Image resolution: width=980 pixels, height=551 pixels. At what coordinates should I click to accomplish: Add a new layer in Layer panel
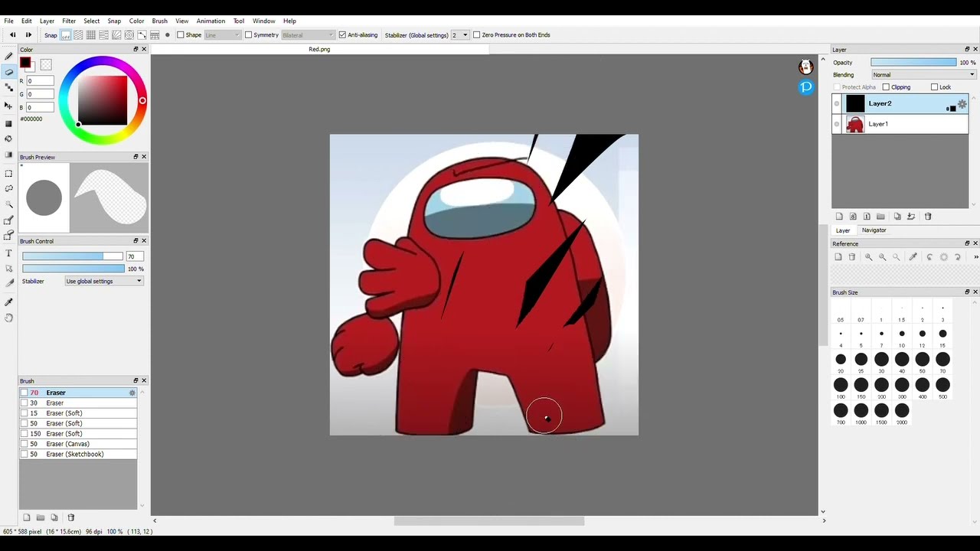coord(839,217)
